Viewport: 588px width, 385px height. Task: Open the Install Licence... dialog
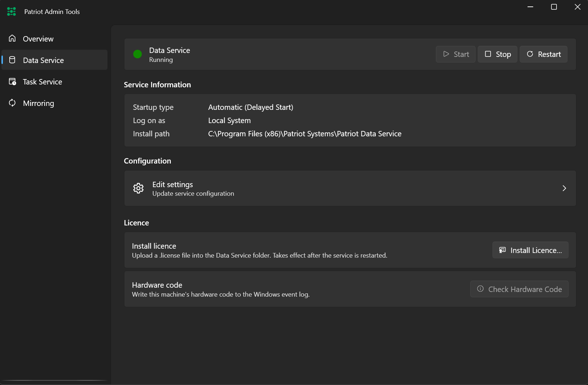[x=530, y=250]
